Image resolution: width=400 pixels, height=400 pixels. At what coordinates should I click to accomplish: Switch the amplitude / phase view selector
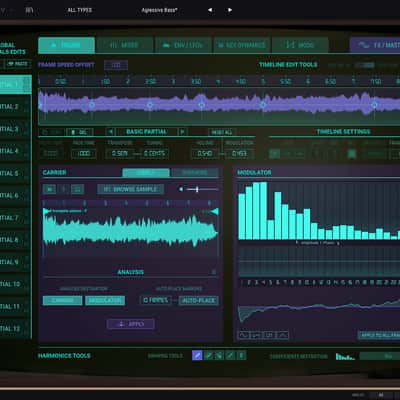318,243
